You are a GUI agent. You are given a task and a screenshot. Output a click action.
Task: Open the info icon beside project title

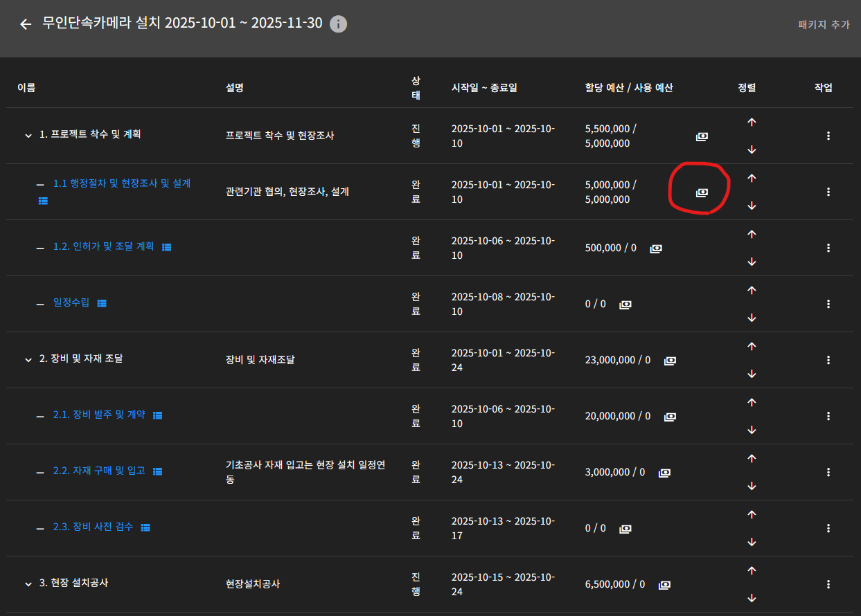coord(338,24)
